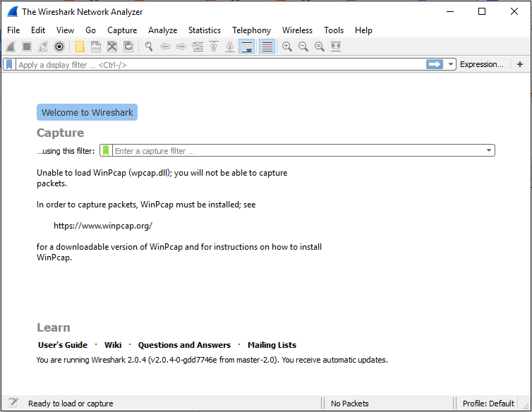The height and width of the screenshot is (412, 532).
Task: Open the File menu
Action: [13, 30]
